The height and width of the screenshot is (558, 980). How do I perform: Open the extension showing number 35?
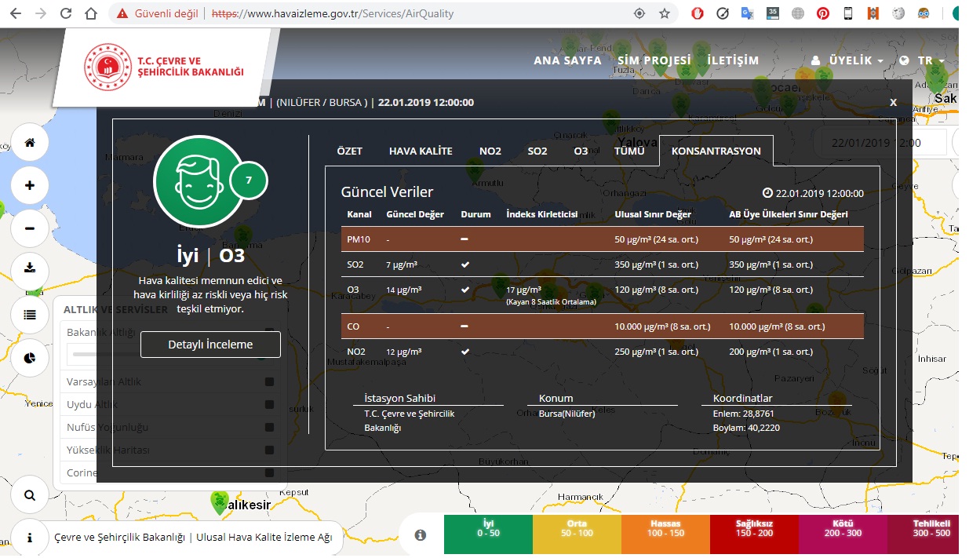(x=773, y=13)
